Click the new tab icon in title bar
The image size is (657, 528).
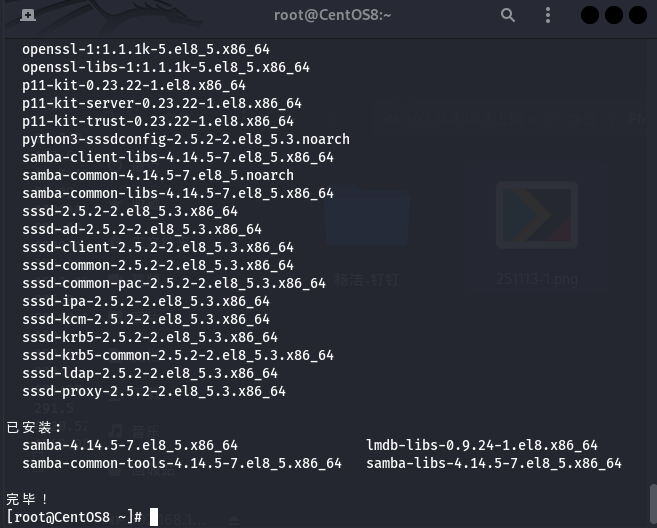(27, 15)
